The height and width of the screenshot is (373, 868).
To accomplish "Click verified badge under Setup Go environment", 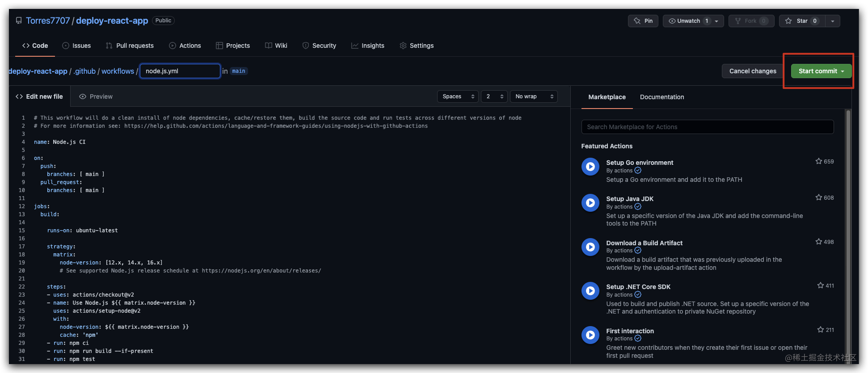I will [638, 171].
